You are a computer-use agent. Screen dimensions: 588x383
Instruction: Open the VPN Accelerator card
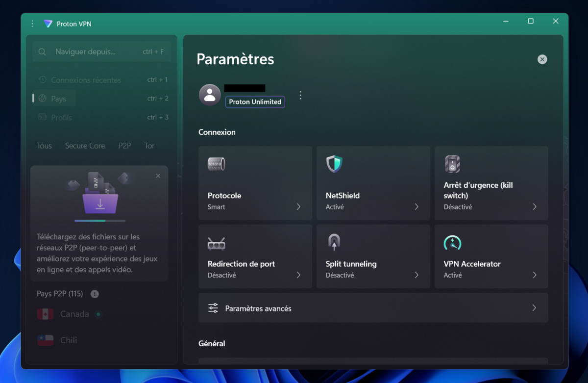pos(491,256)
